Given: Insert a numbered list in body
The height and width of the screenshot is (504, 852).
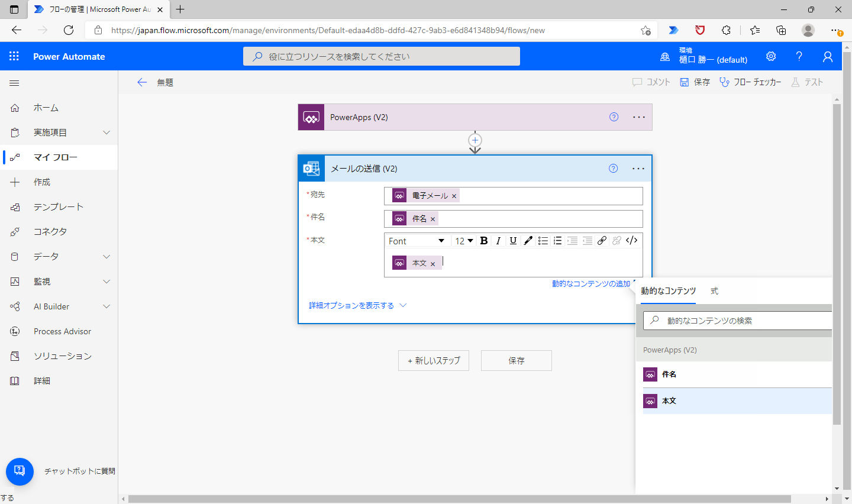Looking at the screenshot, I should [557, 241].
